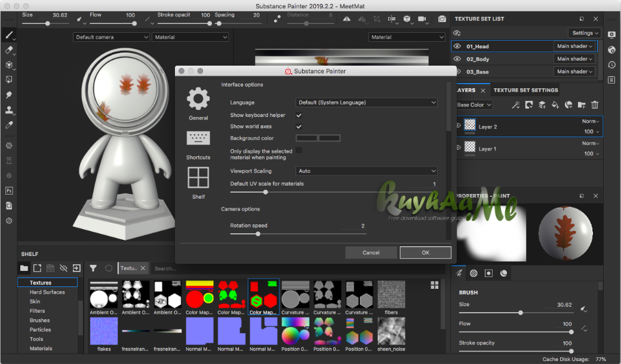The width and height of the screenshot is (621, 364).
Task: Select the Eraser tool
Action: tap(8, 50)
